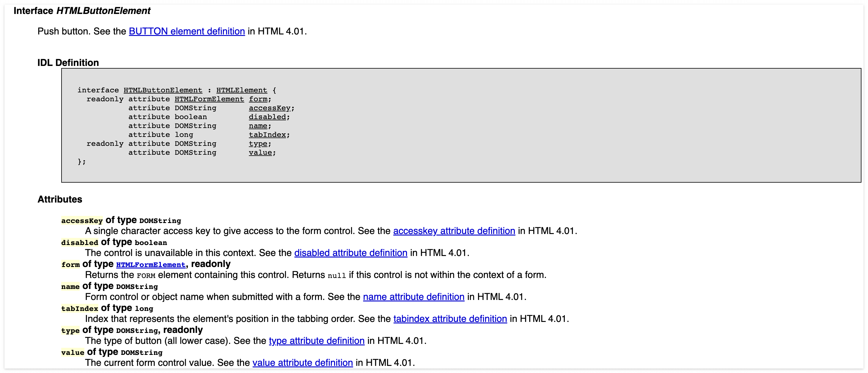Open type attribute definition link

coord(316,341)
